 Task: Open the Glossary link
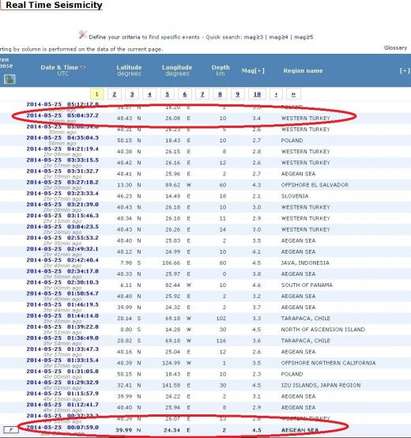point(395,48)
